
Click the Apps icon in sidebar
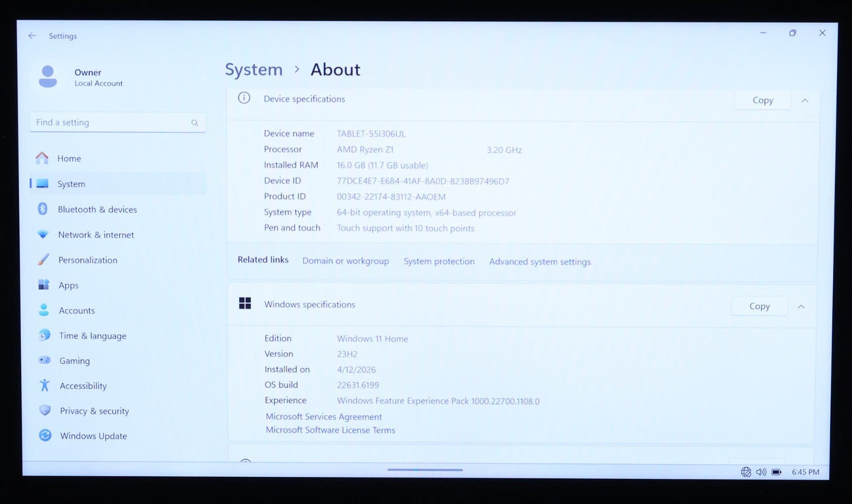(44, 285)
